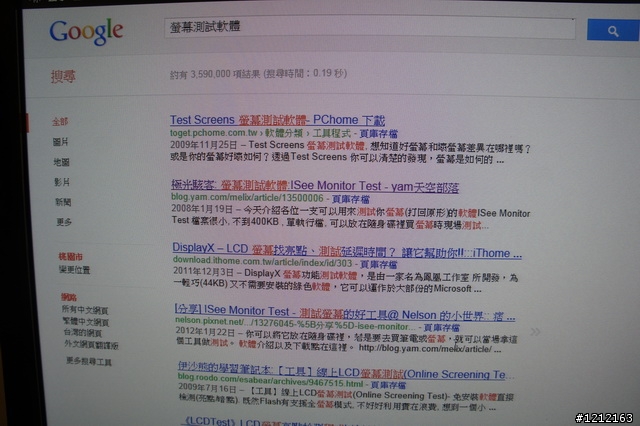Open 頁庫存檔 for download.ithome.com.tw result
640x426 pixels.
tap(378, 264)
